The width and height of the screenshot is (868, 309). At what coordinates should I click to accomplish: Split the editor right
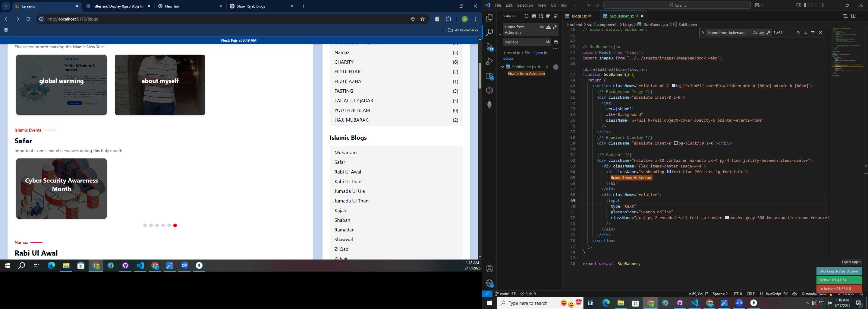[x=853, y=16]
